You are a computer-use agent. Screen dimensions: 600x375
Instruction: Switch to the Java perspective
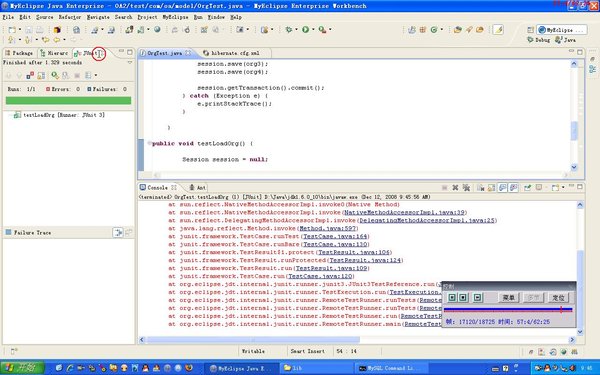(566, 40)
